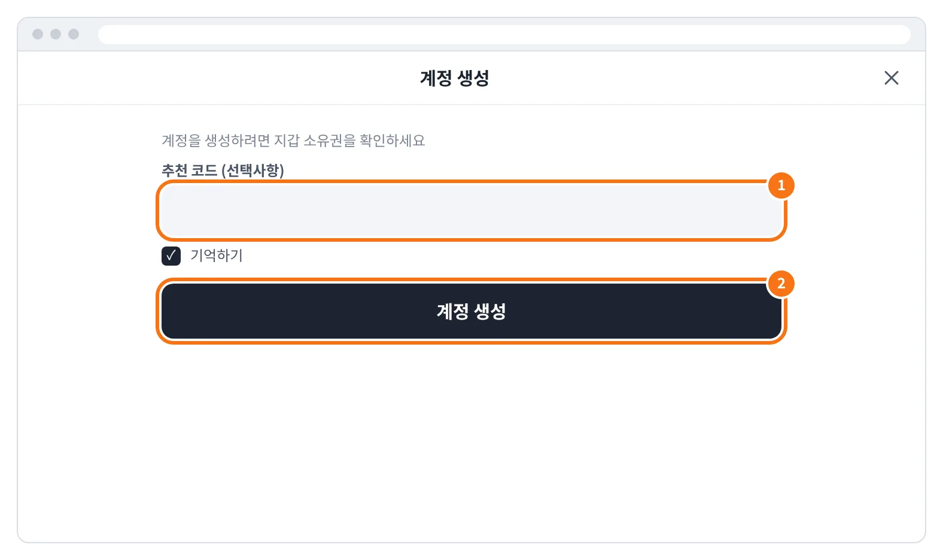
Task: Click the 추천 코드 (선택사항) label
Action: [x=223, y=171]
